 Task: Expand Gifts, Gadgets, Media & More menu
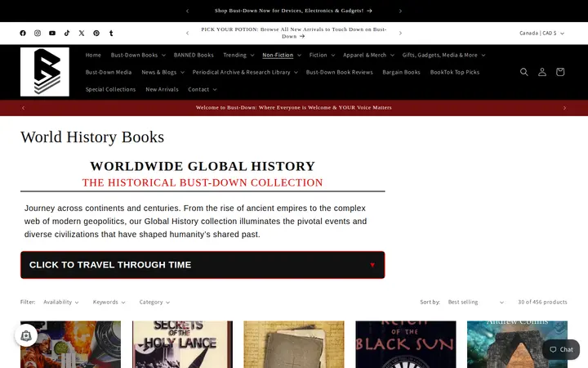pyautogui.click(x=443, y=55)
